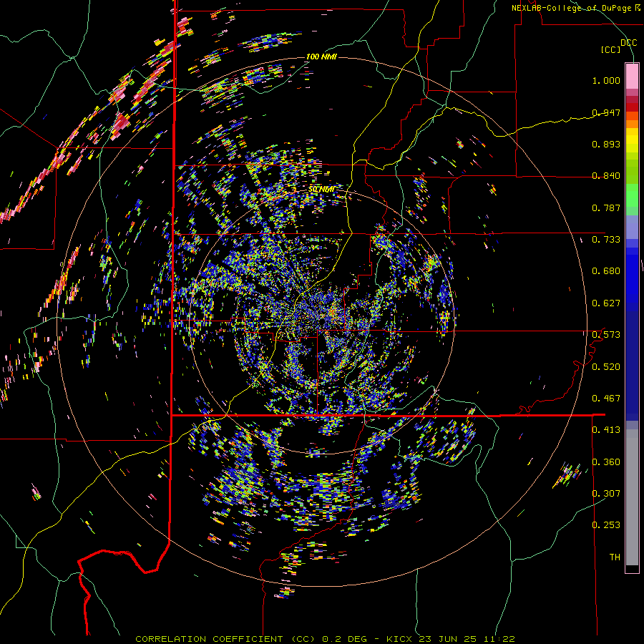The height and width of the screenshot is (644, 644).
Task: Click the Correlation Coefficient KICX caption
Action: coord(325,639)
